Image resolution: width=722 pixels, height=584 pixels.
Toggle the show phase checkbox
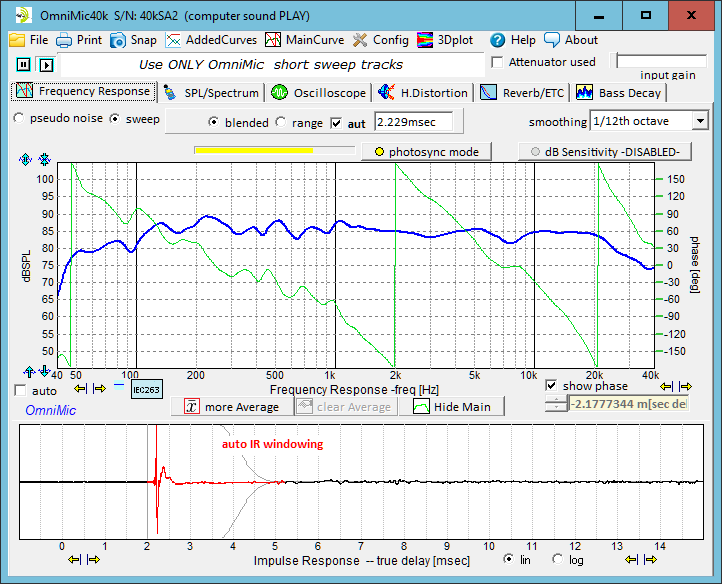(x=551, y=386)
